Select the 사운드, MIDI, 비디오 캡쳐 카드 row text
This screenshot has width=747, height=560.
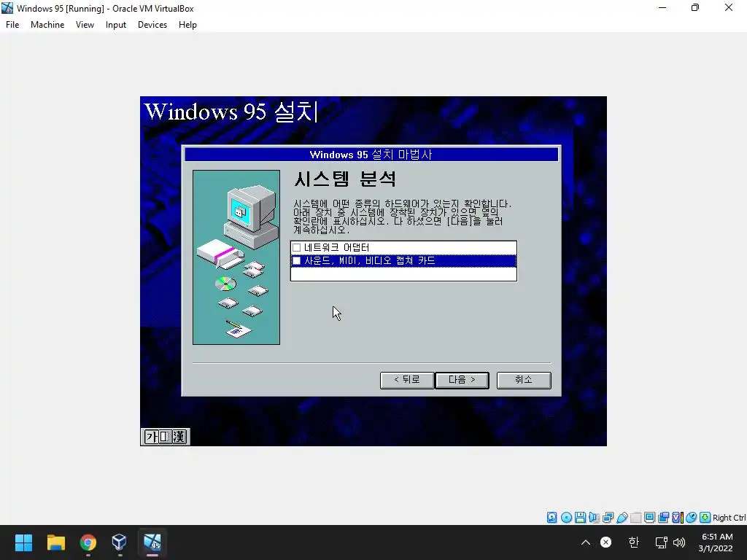point(370,261)
